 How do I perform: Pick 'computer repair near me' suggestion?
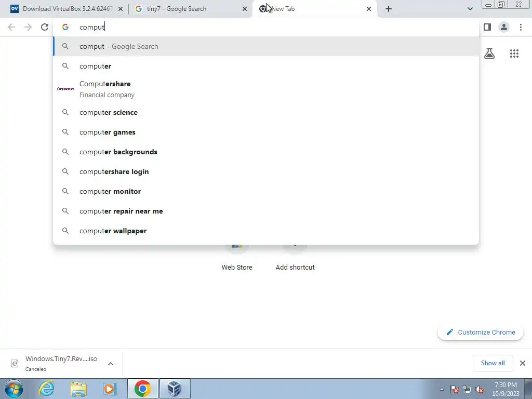click(x=266, y=211)
